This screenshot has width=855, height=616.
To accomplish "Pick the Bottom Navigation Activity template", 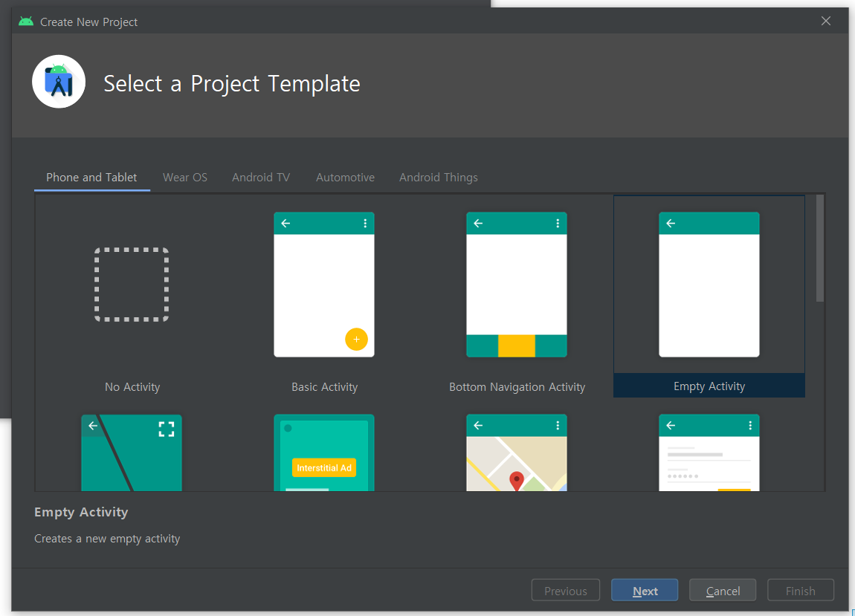I will (x=517, y=285).
